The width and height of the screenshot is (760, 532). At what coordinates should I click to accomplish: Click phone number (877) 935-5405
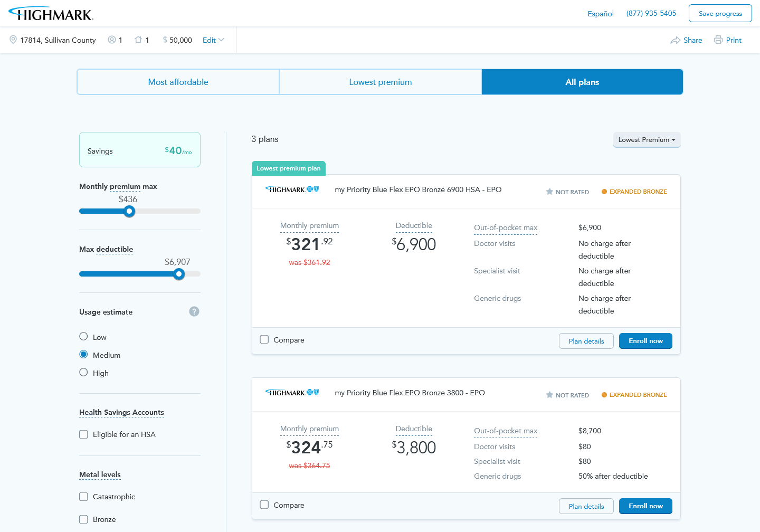[651, 13]
